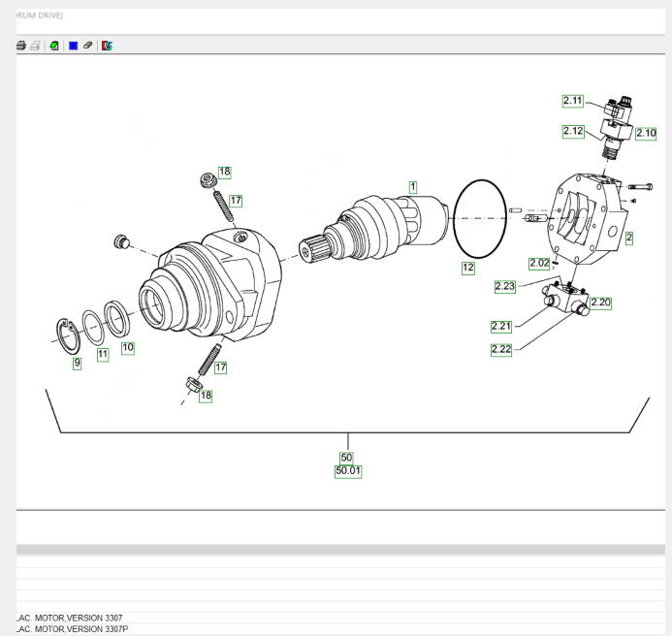Click the 2.20 part label

coord(600,302)
